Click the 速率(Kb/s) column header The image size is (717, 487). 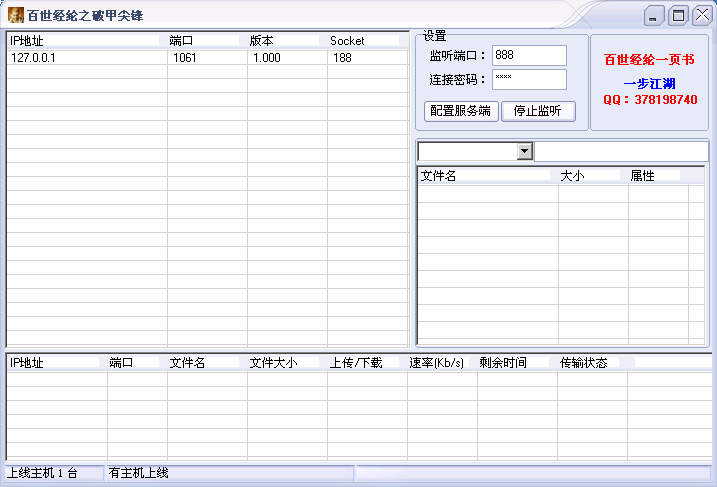[x=441, y=363]
